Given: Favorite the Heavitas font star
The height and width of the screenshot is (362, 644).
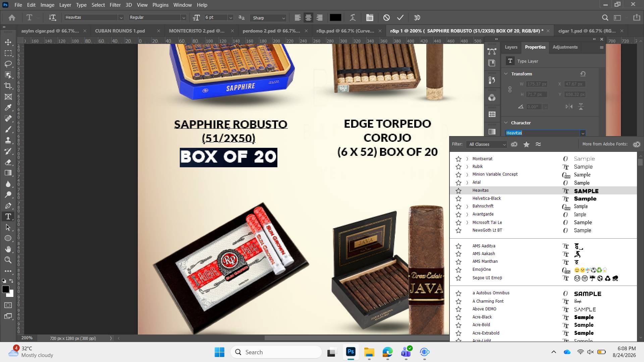Looking at the screenshot, I should (459, 191).
